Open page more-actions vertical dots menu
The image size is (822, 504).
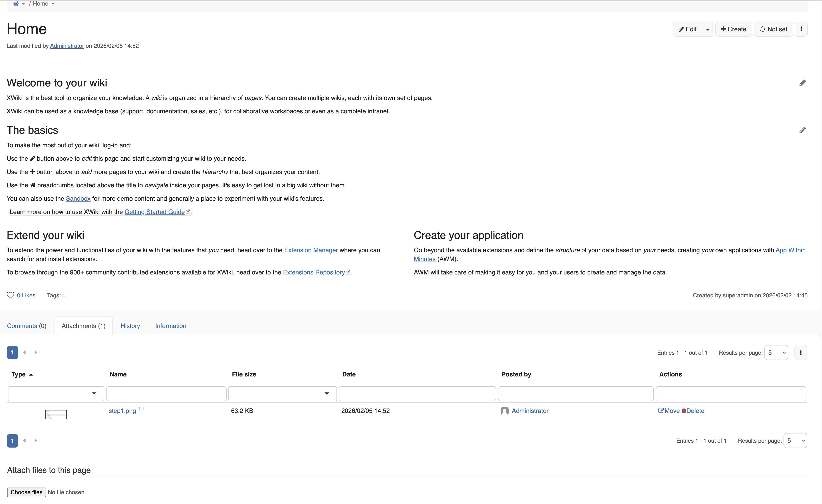[801, 29]
